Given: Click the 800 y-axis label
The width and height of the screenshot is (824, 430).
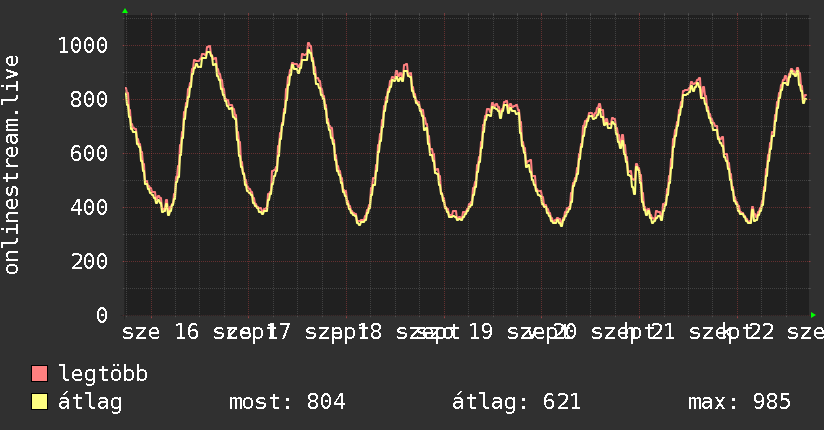Looking at the screenshot, I should 89,99.
